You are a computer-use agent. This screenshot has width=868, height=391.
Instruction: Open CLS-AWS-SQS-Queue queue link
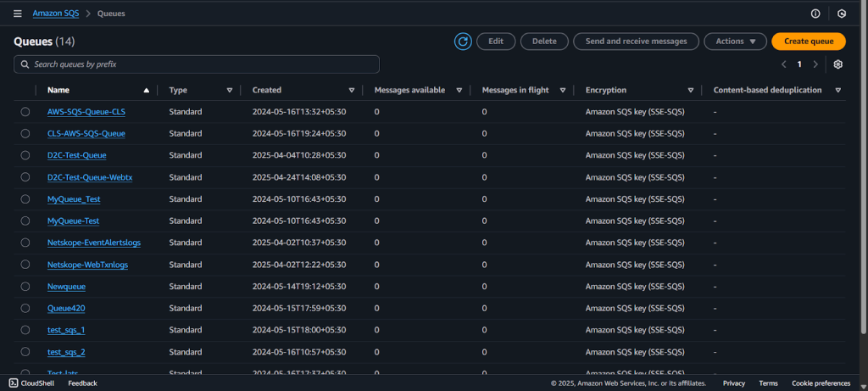86,133
